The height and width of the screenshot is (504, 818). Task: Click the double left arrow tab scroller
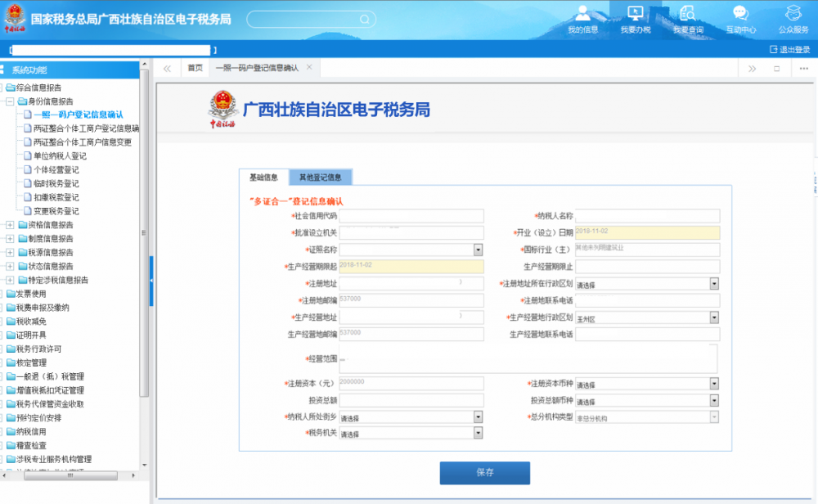167,68
